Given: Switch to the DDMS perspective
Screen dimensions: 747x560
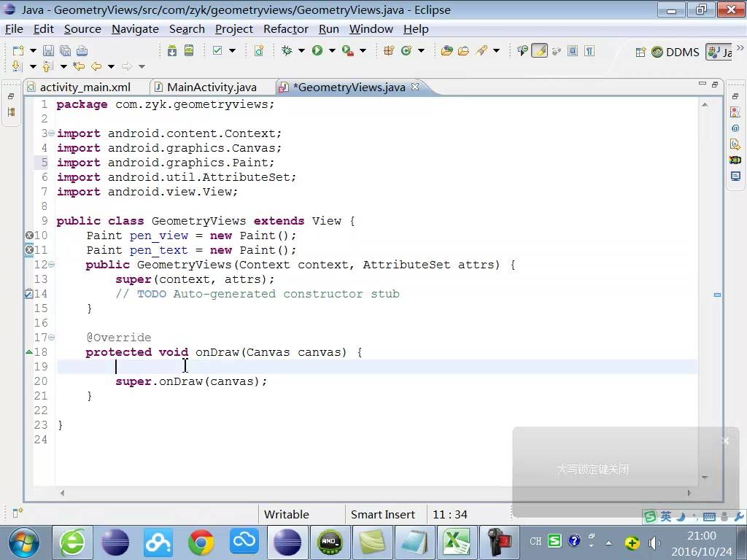Looking at the screenshot, I should (676, 52).
